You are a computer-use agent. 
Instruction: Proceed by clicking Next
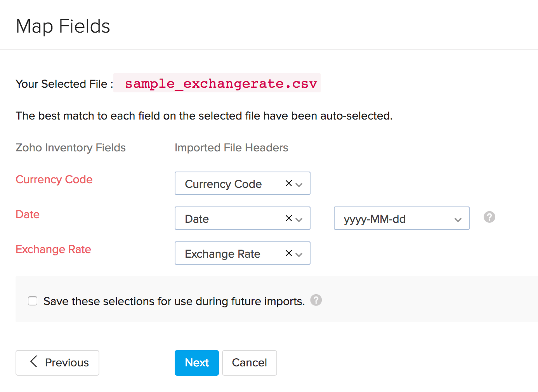pos(196,363)
